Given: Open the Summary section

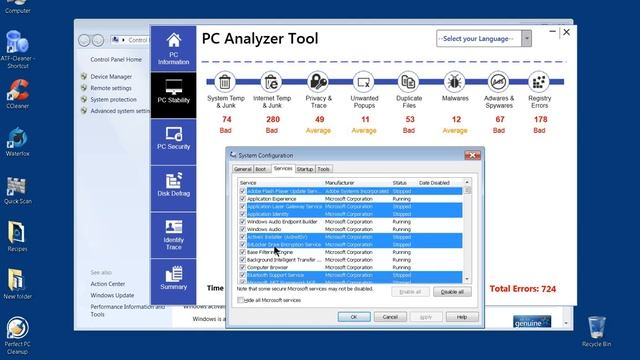Looking at the screenshot, I should click(x=173, y=281).
